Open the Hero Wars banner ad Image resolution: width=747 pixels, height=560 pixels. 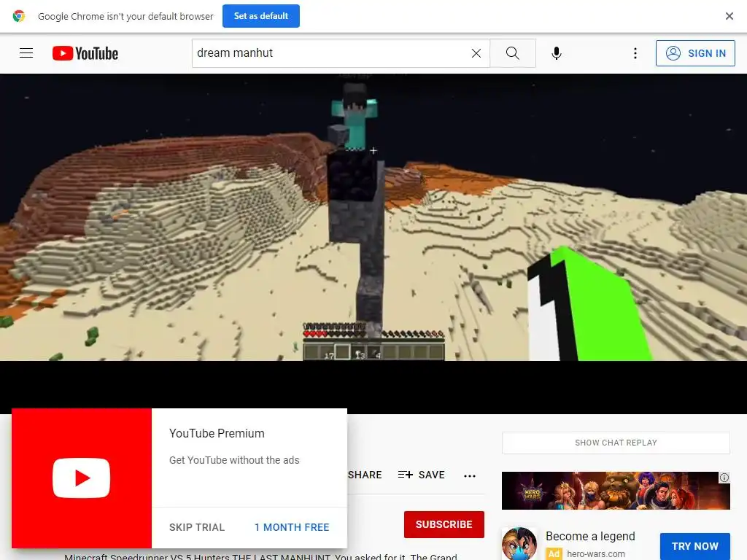[x=616, y=491]
